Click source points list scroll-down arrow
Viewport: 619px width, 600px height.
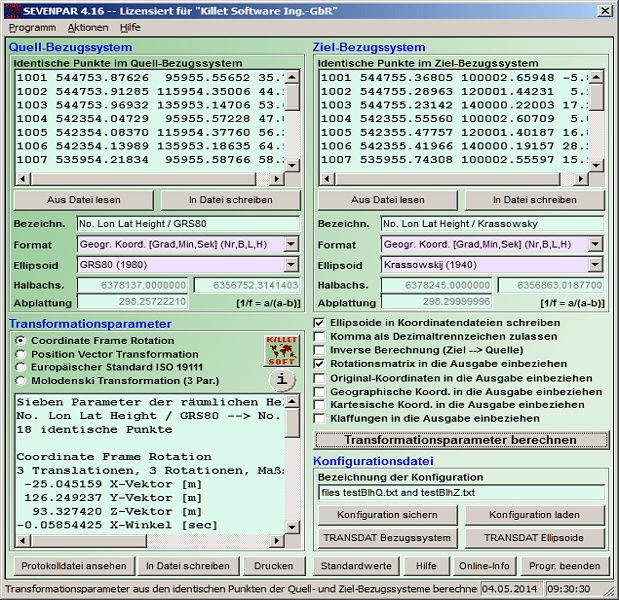pyautogui.click(x=292, y=165)
